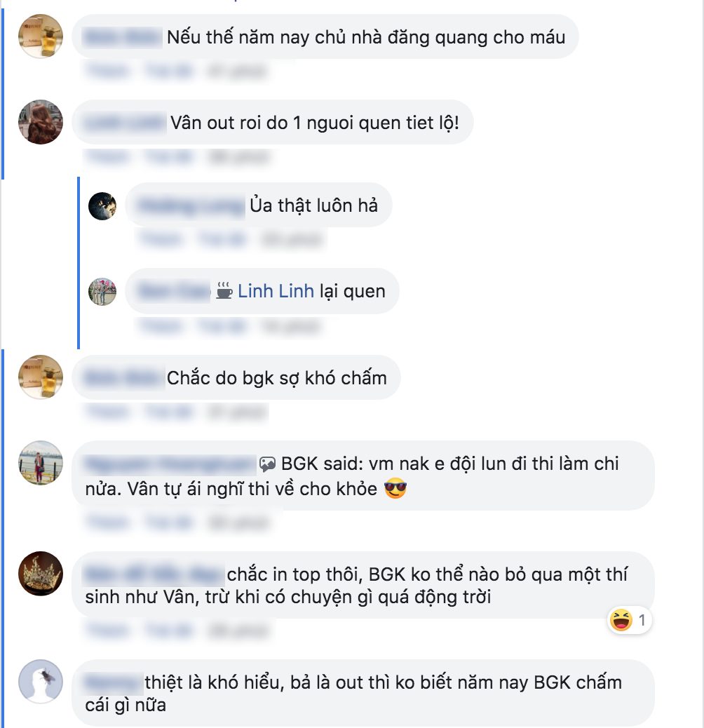Image resolution: width=704 pixels, height=728 pixels.
Task: Click blurred action links under 'Ủa thật luôn hả' reply
Action: (231, 240)
